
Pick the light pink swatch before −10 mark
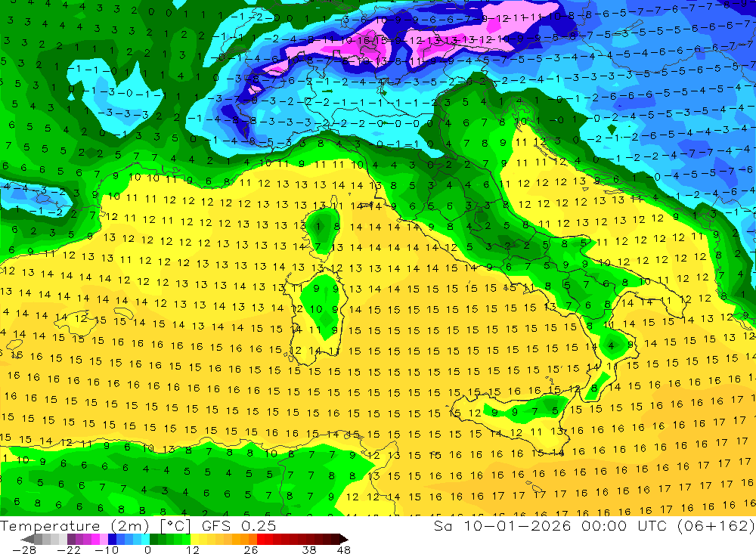pyautogui.click(x=104, y=539)
